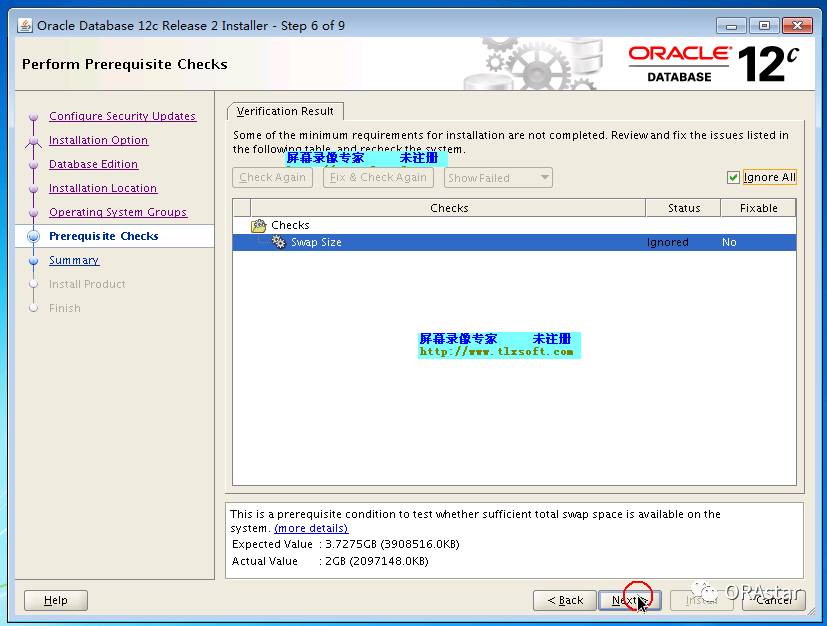Image resolution: width=827 pixels, height=626 pixels.
Task: Click the Check Again button
Action: click(x=272, y=178)
